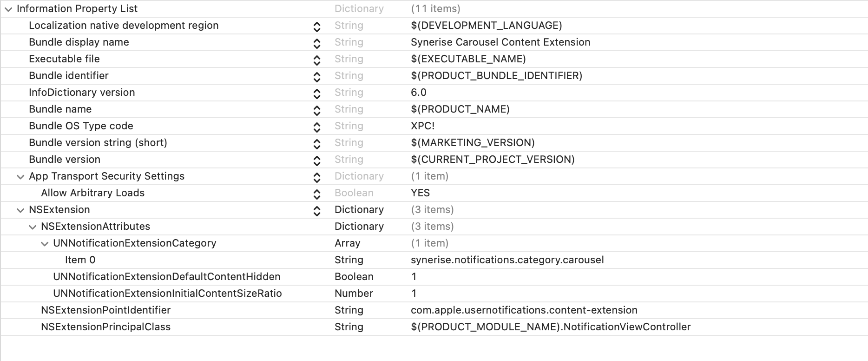Select the Localization native development region key
The height and width of the screenshot is (361, 868).
point(124,26)
